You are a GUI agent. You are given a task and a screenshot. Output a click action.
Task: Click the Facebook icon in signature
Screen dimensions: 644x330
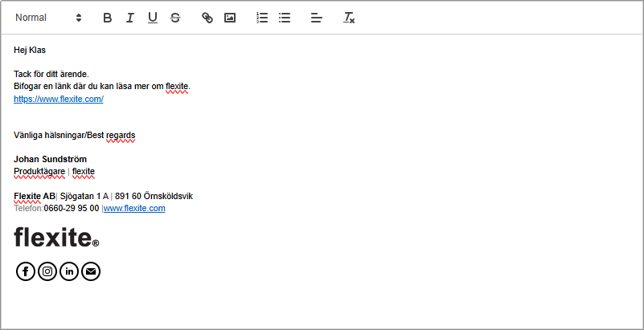(x=26, y=271)
